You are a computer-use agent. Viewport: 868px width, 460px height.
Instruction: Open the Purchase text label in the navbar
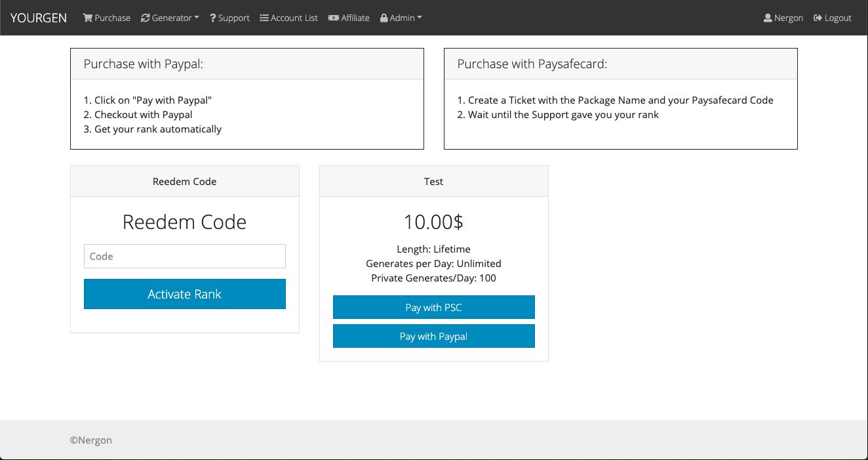[x=112, y=18]
